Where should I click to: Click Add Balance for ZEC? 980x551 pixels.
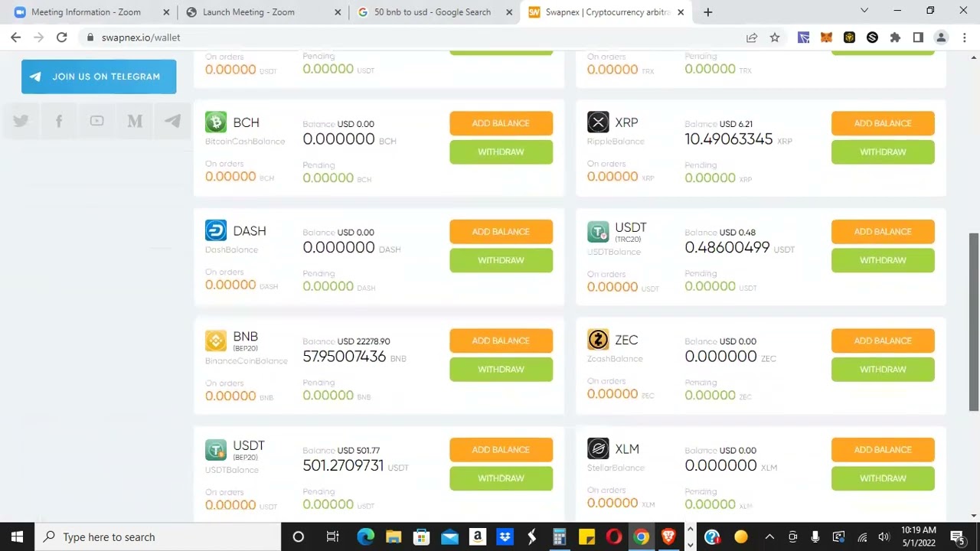[x=883, y=341]
